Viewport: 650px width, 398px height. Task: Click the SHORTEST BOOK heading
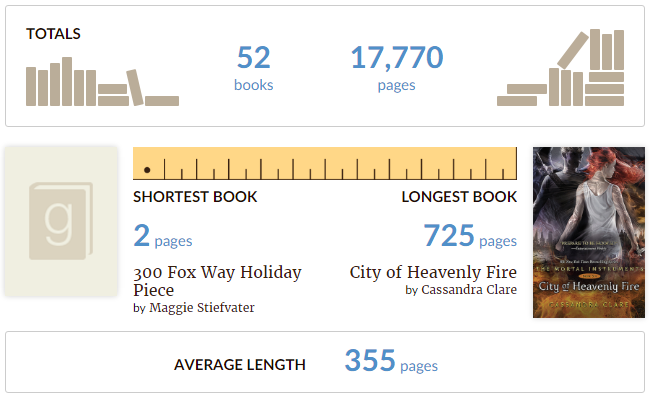(x=195, y=197)
